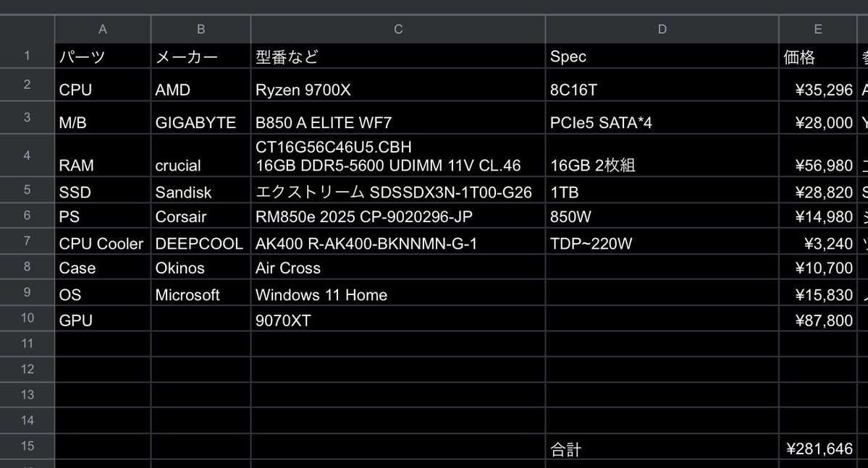Select the ¥10,700 price cell
The width and height of the screenshot is (868, 468).
[x=817, y=267]
